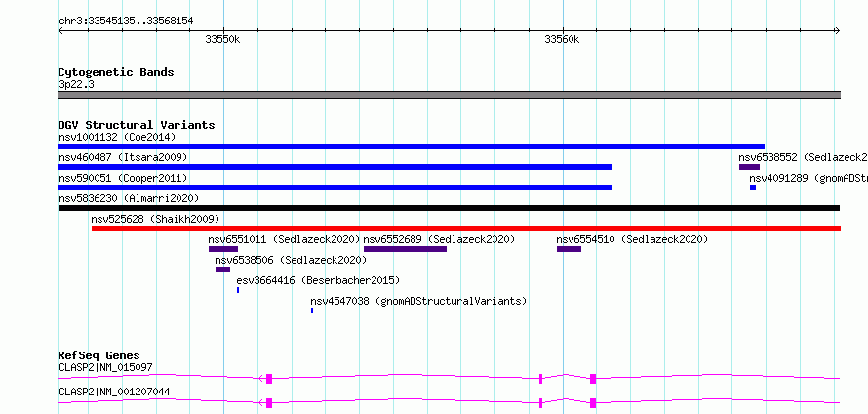Open variant label nsv6551011 (Sedlazeck2020)
This screenshot has height=414, width=868.
284,239
